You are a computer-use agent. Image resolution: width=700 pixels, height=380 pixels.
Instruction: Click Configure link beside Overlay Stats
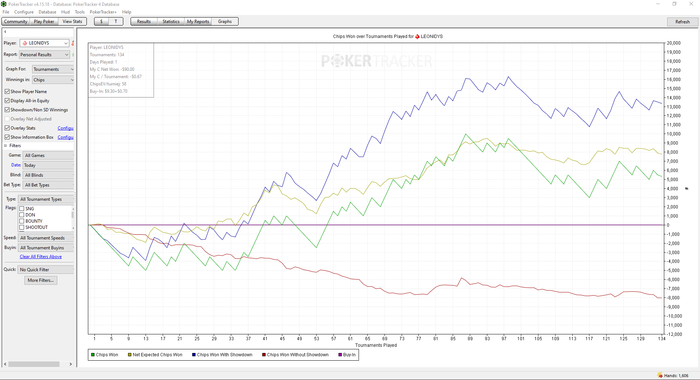(x=66, y=128)
